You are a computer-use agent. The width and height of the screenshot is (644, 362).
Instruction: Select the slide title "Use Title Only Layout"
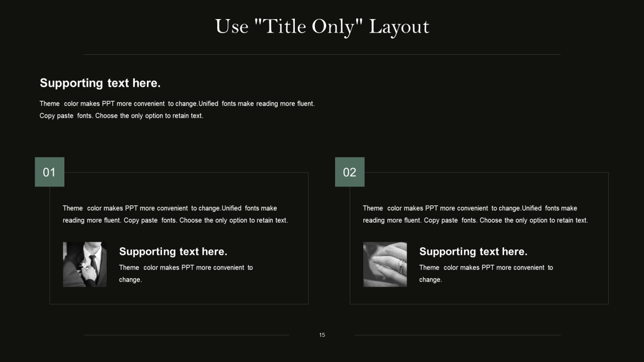tap(322, 26)
